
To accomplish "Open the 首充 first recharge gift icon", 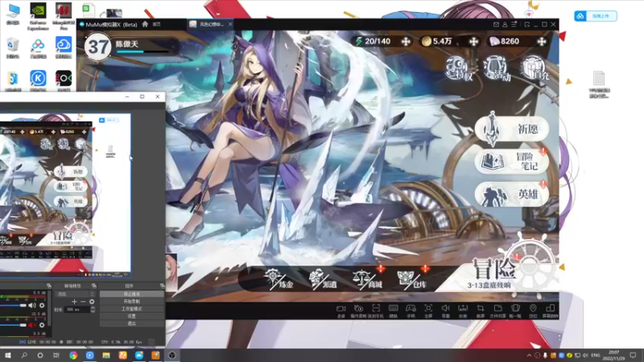I will click(x=535, y=68).
